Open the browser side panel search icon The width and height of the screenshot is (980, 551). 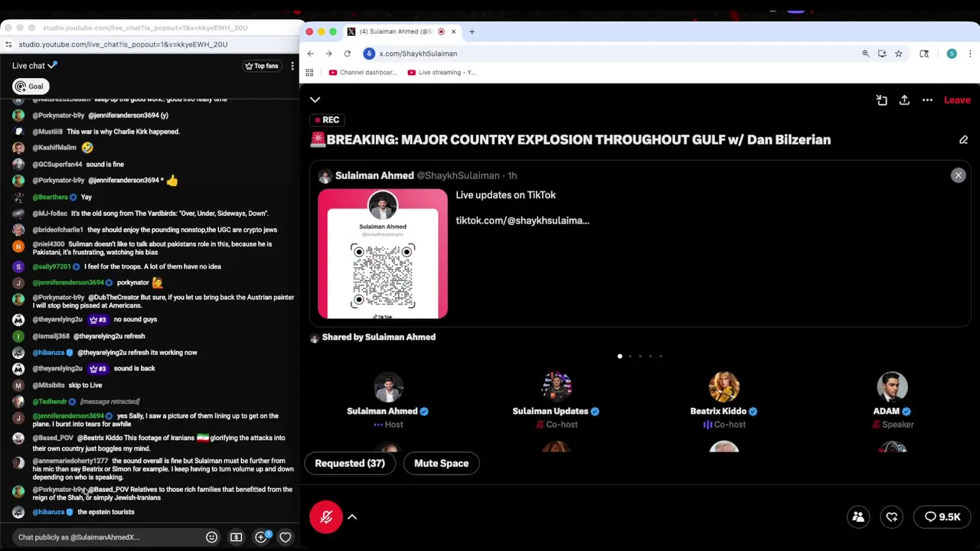(924, 54)
